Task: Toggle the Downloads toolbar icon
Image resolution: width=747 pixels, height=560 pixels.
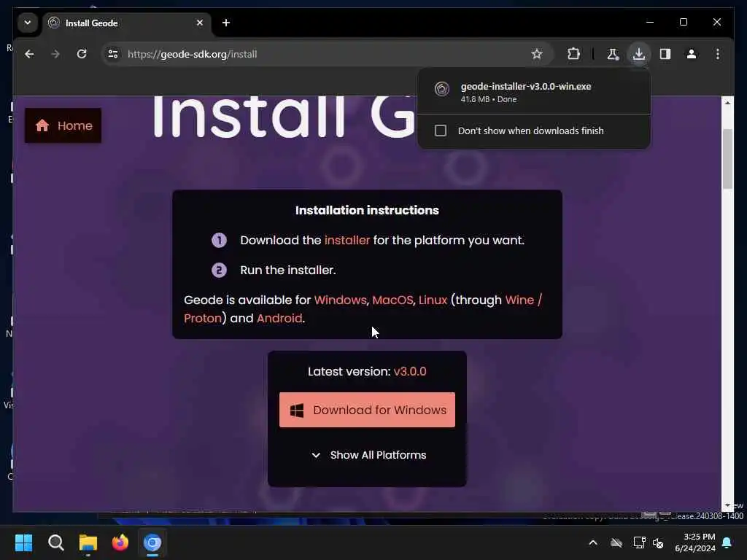Action: (x=639, y=54)
